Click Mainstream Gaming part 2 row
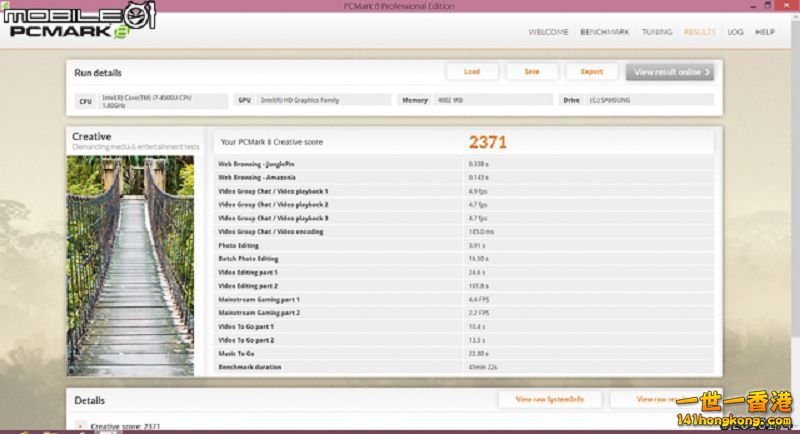800x434 pixels. pyautogui.click(x=464, y=313)
